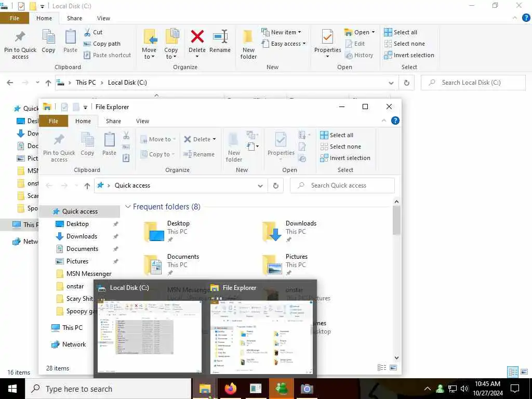Viewport: 532px width, 399px height.
Task: Select MSN Messenger folder in navigation pane
Action: coord(88,274)
